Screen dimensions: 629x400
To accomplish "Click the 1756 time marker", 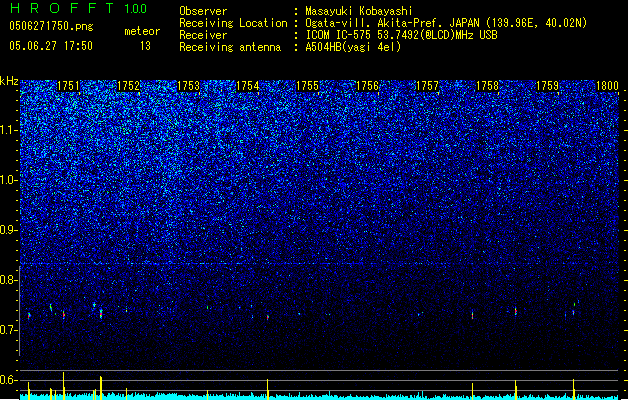I will click(x=367, y=86).
